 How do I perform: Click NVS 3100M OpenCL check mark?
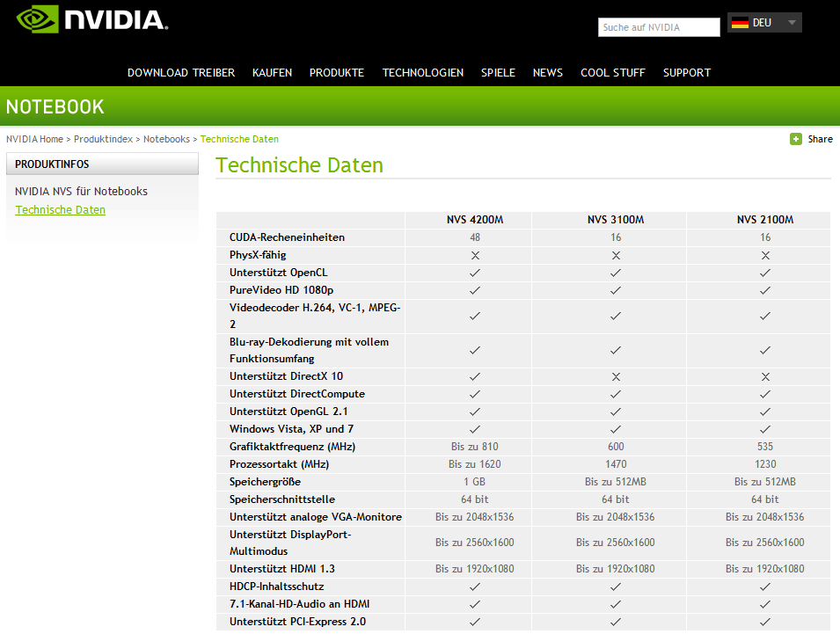point(616,273)
